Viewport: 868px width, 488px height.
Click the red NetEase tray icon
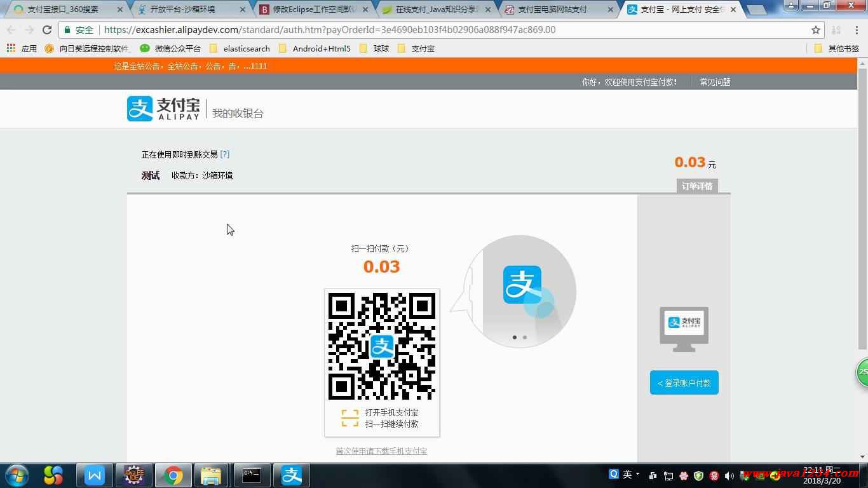714,475
